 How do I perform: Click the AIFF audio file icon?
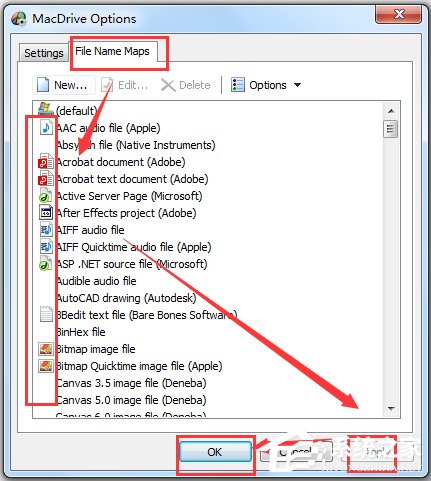(46, 230)
